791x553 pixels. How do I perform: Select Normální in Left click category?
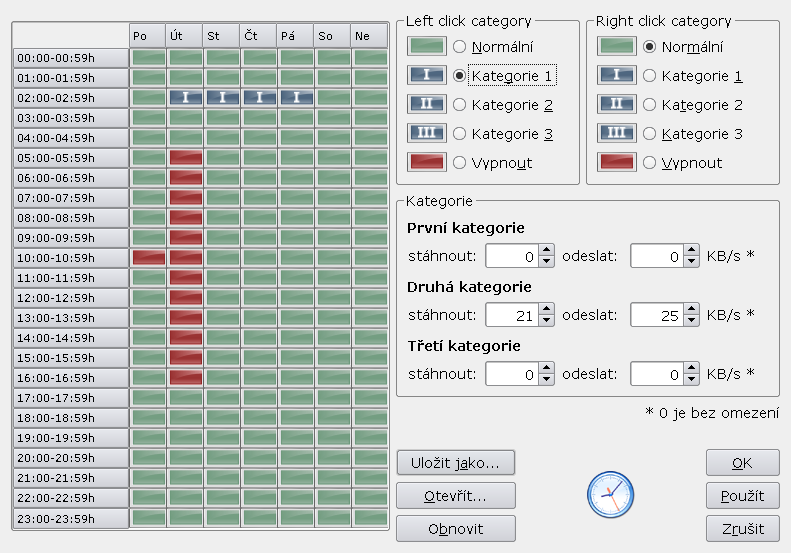[459, 46]
